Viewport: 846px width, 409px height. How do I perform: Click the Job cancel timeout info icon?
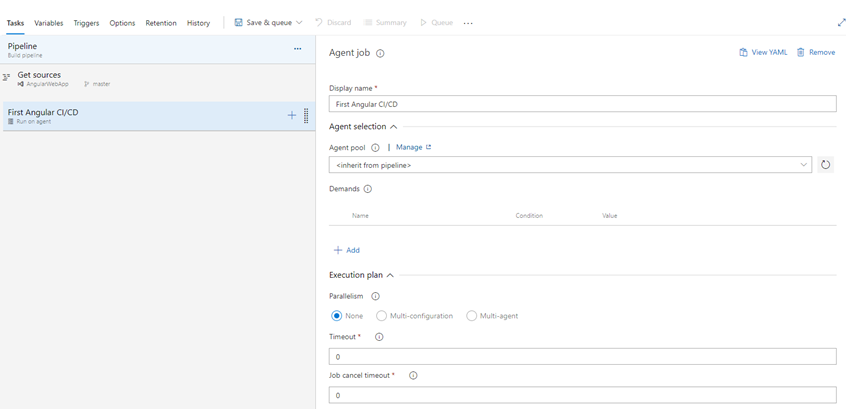tap(413, 376)
